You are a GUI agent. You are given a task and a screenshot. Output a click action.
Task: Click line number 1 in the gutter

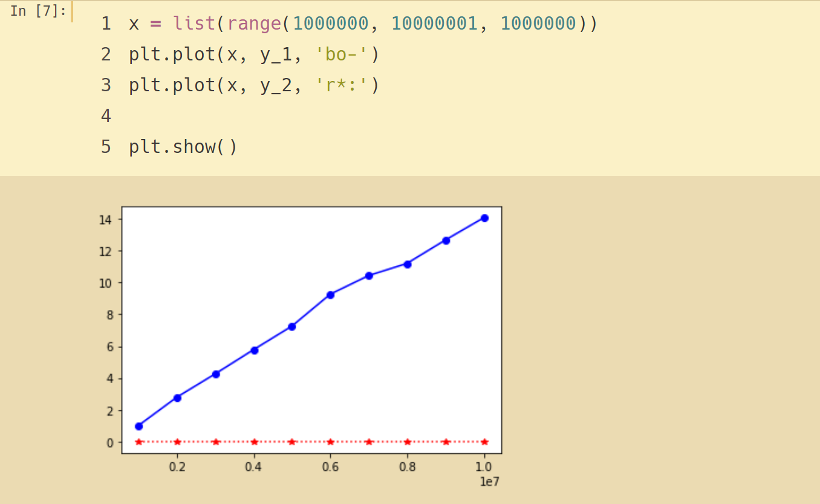click(x=106, y=24)
